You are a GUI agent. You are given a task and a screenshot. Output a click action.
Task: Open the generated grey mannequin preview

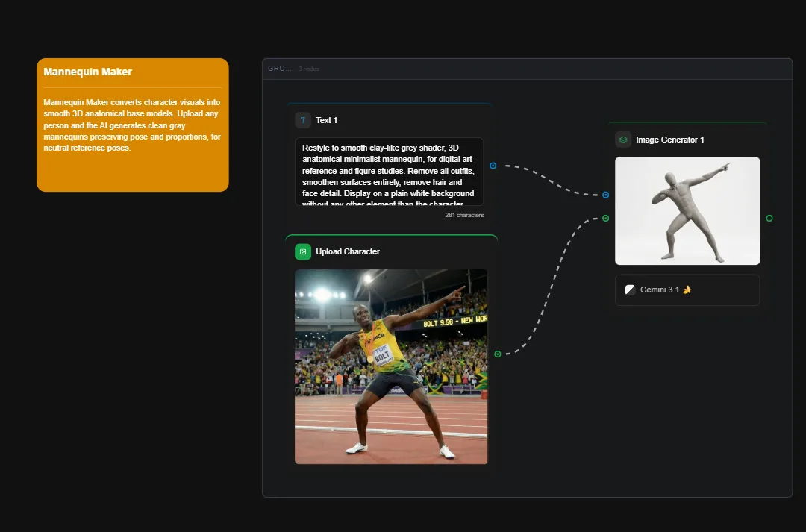click(687, 210)
